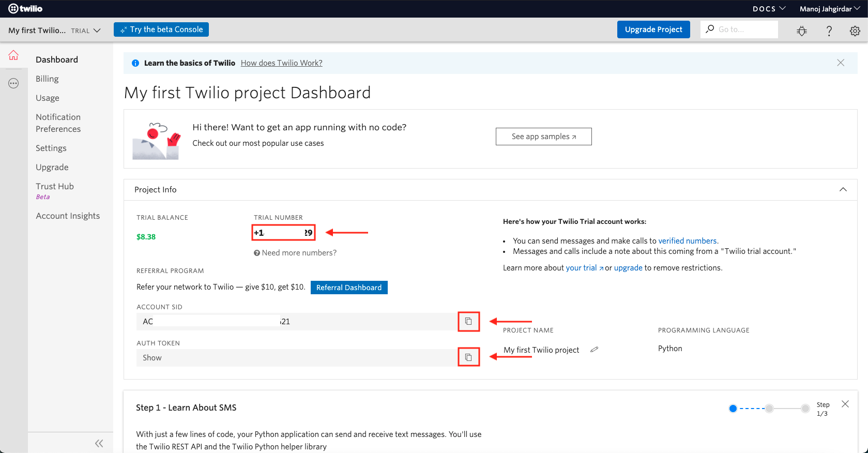868x453 pixels.
Task: Open the My first Twilio project switcher
Action: [54, 31]
